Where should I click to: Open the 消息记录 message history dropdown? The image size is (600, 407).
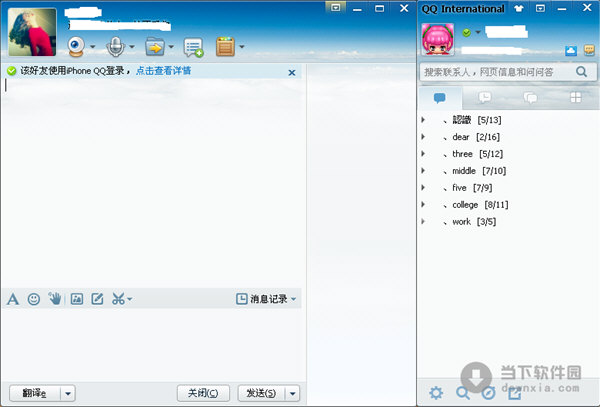click(266, 299)
